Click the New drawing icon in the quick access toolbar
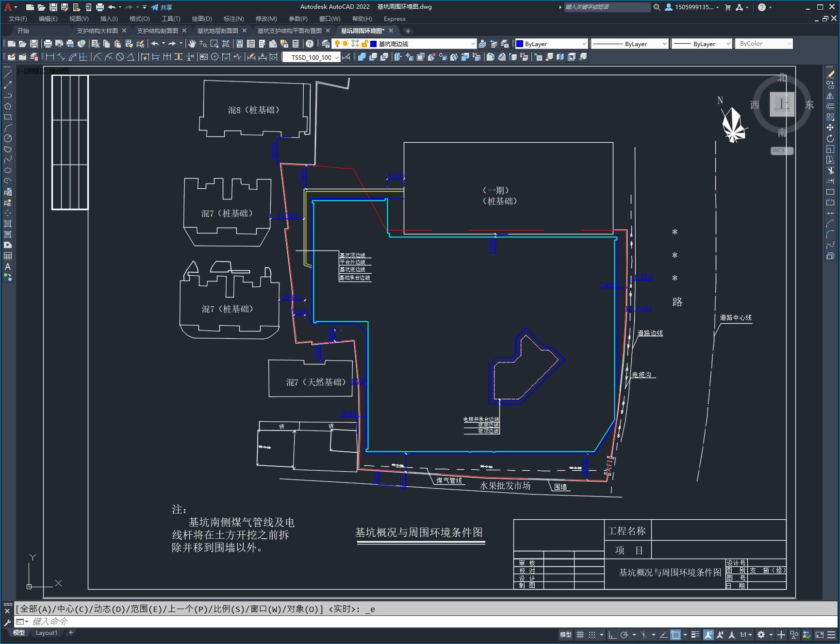The width and height of the screenshot is (840, 644). pos(30,7)
